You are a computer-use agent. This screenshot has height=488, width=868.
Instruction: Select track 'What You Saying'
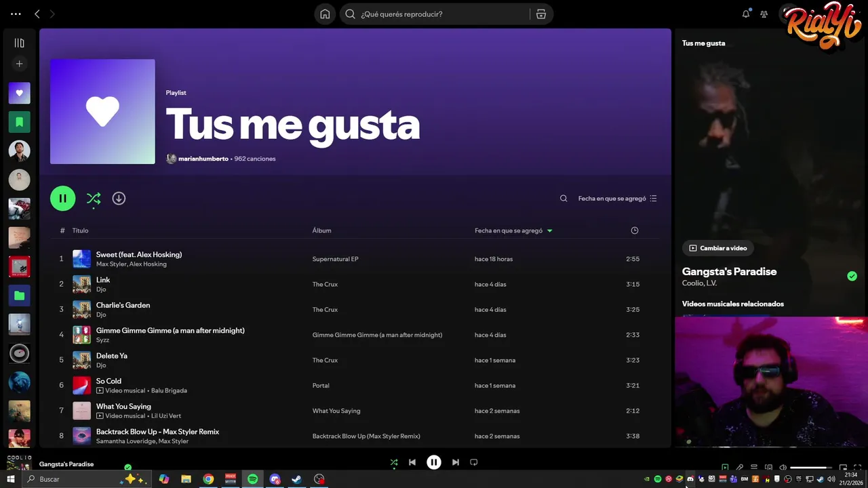(x=123, y=406)
